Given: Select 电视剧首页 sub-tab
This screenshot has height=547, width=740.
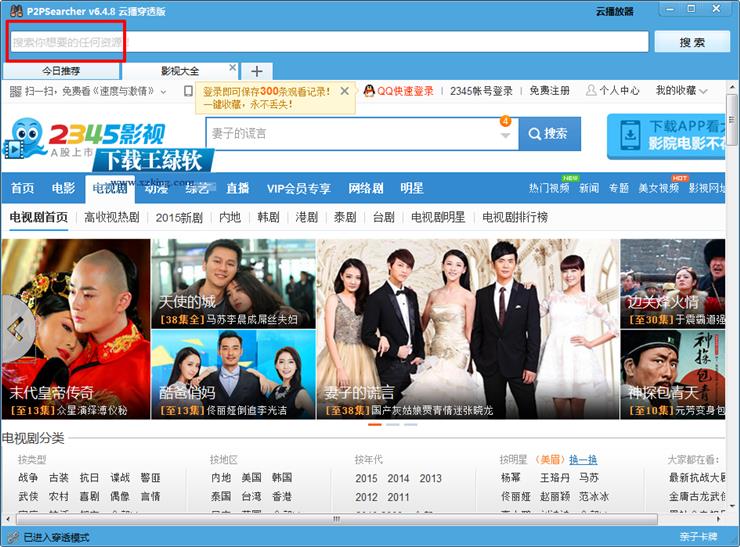Looking at the screenshot, I should point(39,218).
